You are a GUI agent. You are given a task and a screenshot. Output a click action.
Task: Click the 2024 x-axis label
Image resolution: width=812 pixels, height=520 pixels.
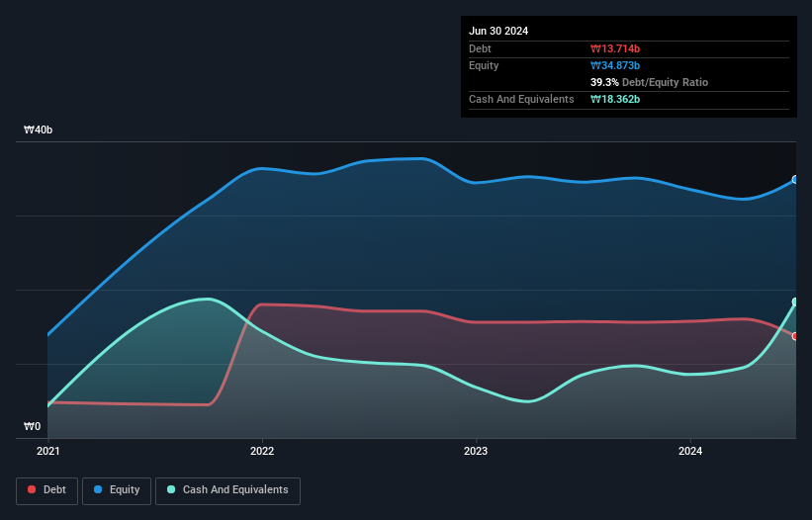tap(690, 451)
